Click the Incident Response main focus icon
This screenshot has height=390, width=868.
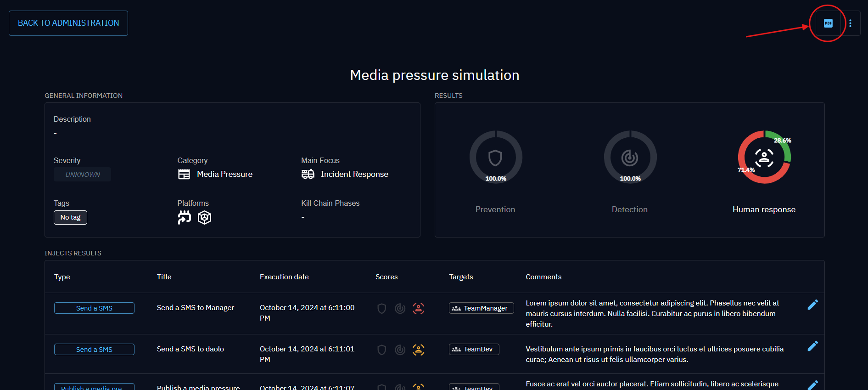coord(308,175)
